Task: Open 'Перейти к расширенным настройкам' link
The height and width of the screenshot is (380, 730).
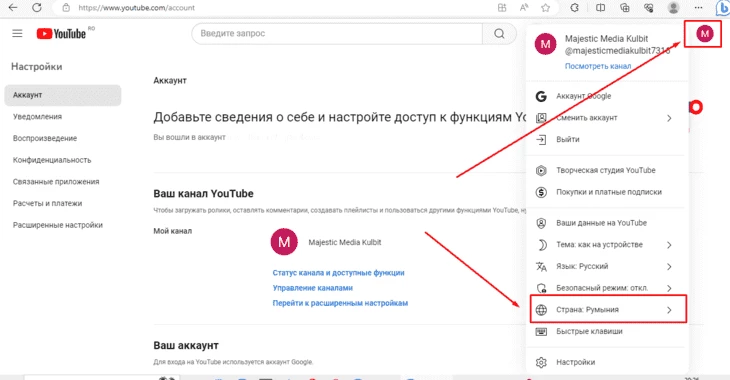Action: (340, 303)
